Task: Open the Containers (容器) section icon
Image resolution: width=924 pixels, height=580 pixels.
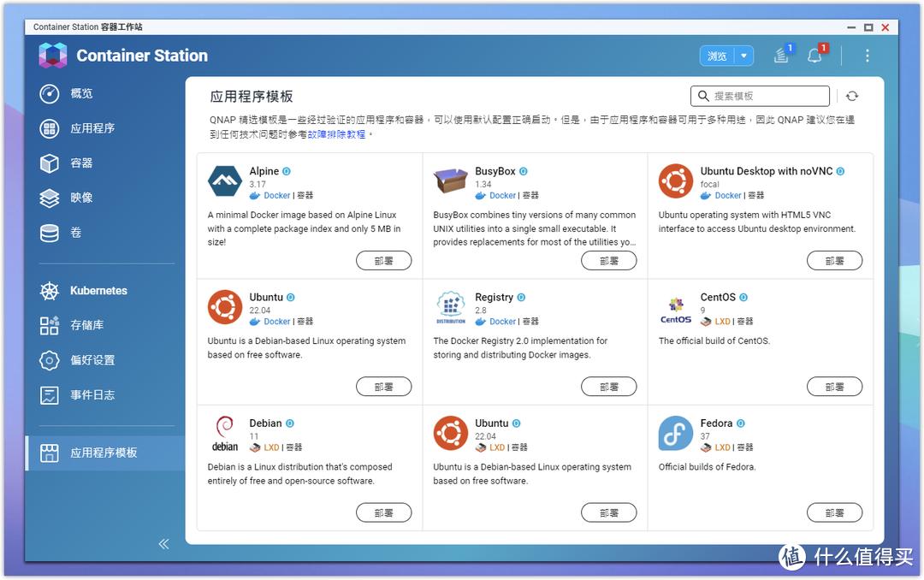Action: tap(50, 163)
